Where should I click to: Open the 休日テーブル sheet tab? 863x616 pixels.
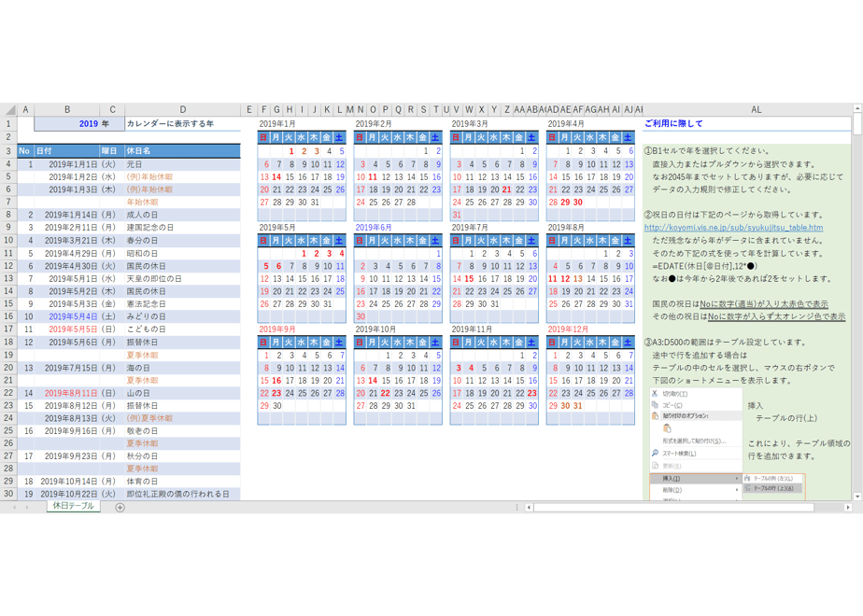click(x=73, y=506)
